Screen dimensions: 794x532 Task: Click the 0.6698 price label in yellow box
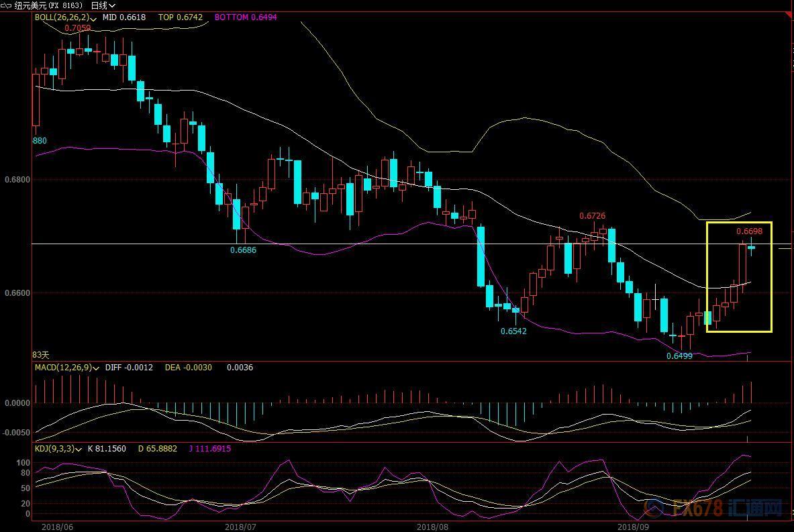(750, 231)
